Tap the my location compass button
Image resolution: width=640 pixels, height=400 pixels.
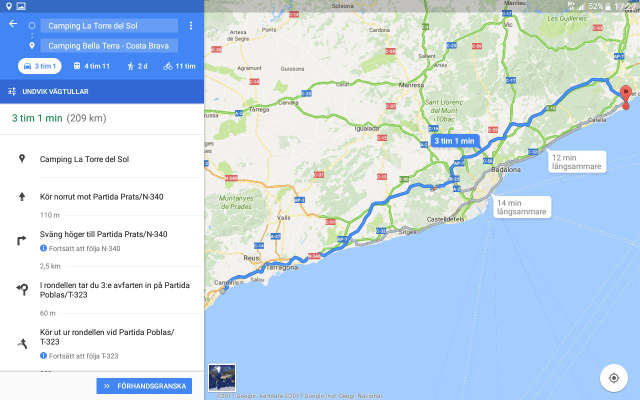coord(613,377)
